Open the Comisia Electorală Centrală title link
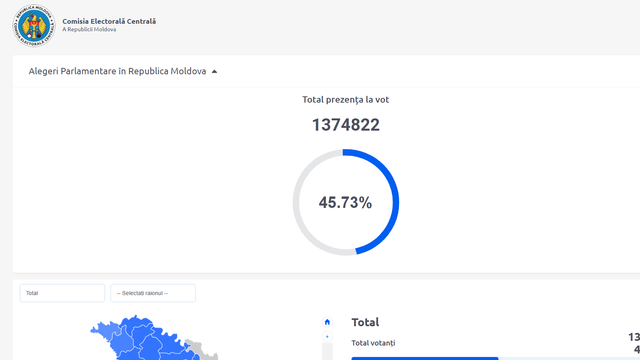Viewport: 640px width, 360px height. pyautogui.click(x=109, y=21)
